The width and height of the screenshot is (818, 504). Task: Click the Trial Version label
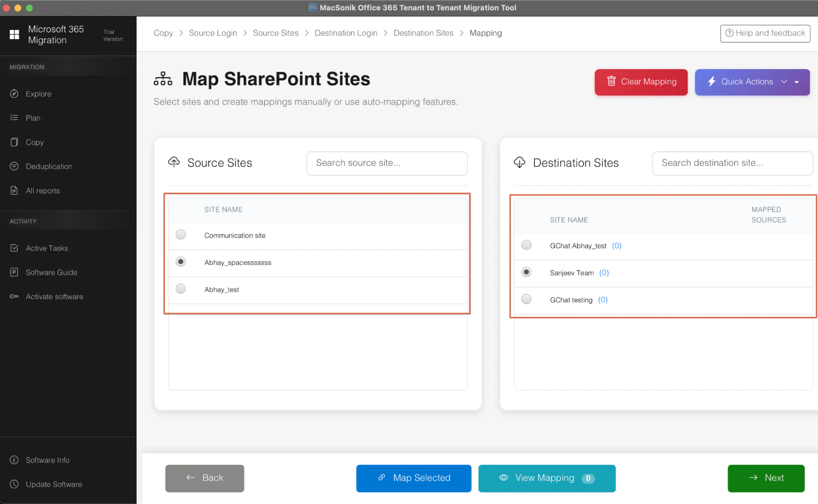pyautogui.click(x=113, y=35)
